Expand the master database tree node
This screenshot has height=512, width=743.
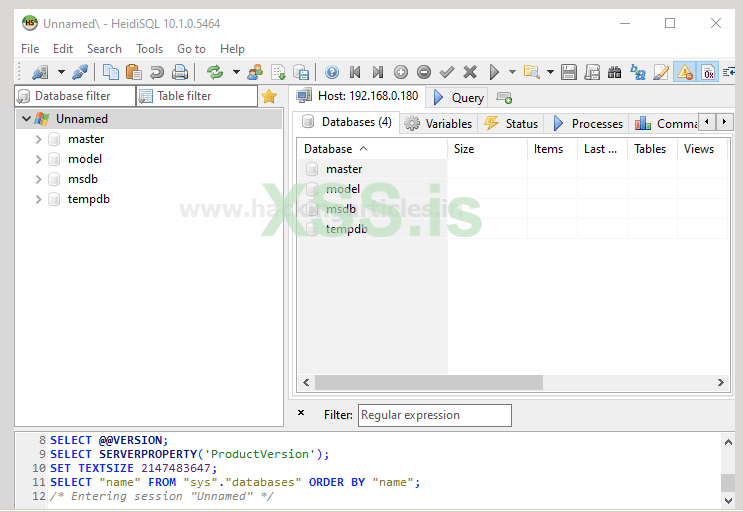38,139
